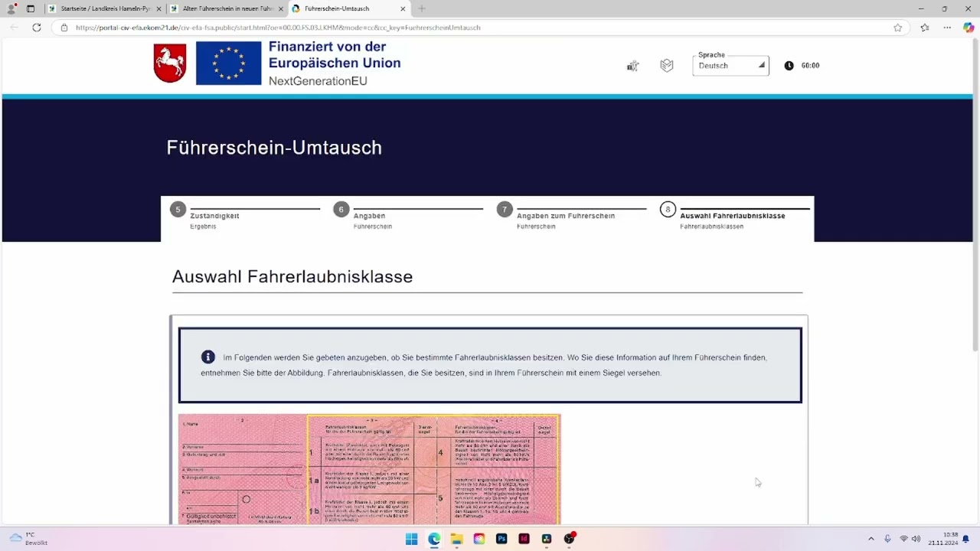Open the sign language info icon

coord(632,66)
